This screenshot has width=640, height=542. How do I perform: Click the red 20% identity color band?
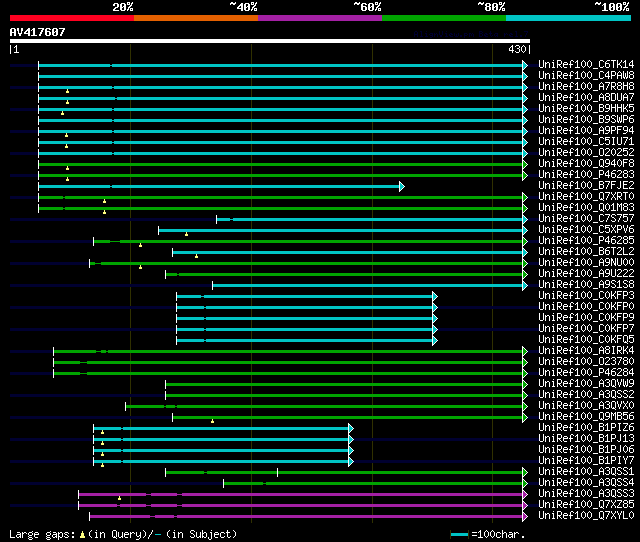[x=72, y=18]
